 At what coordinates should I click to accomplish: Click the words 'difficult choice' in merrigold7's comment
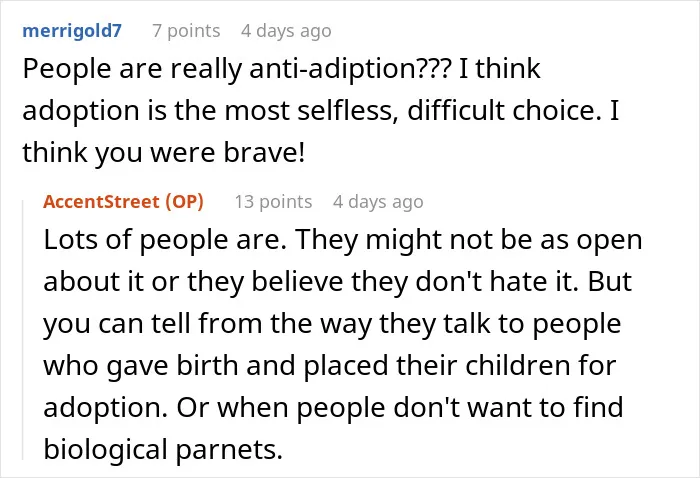501,111
